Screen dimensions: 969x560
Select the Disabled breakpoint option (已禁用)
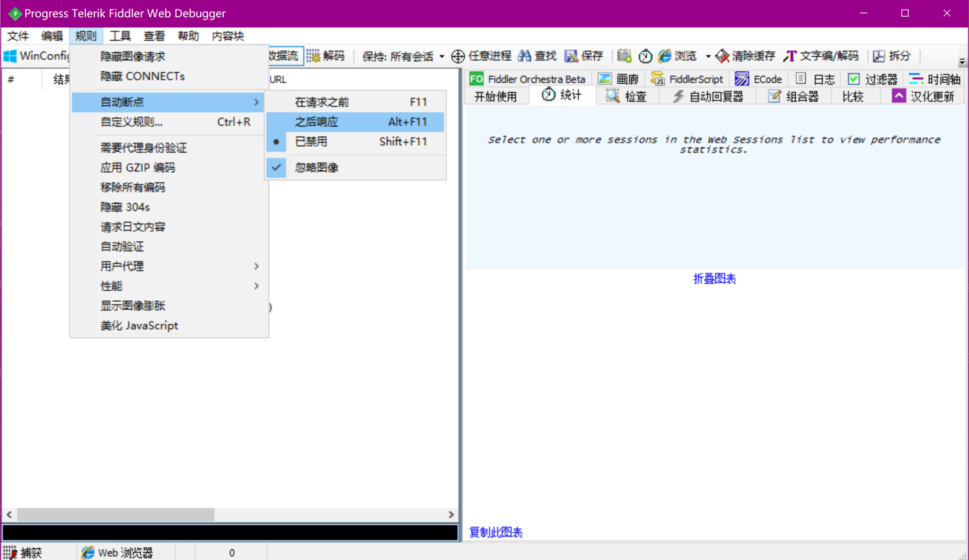tap(355, 142)
